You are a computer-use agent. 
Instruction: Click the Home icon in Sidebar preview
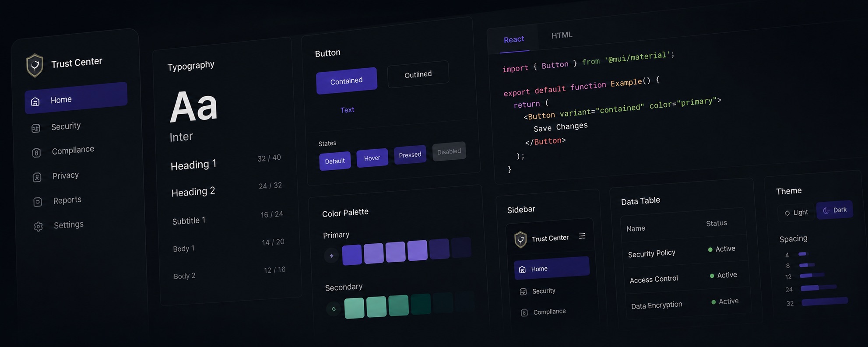coord(522,270)
